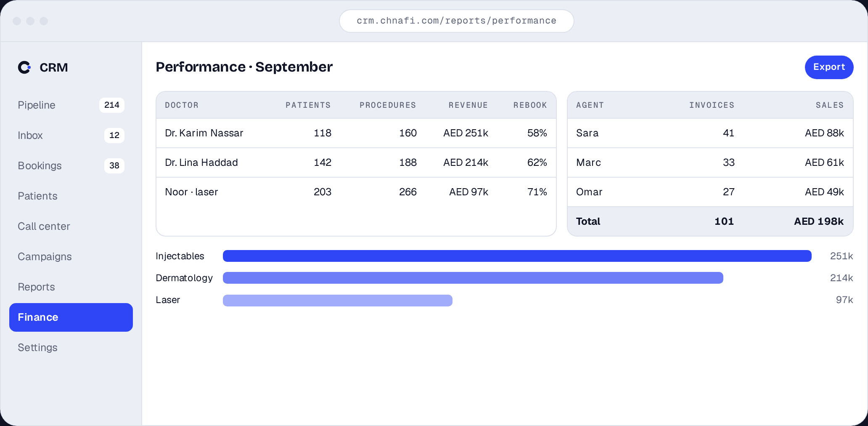Click the Total invoices 101 value
Screen dimensions: 868x426
(724, 221)
